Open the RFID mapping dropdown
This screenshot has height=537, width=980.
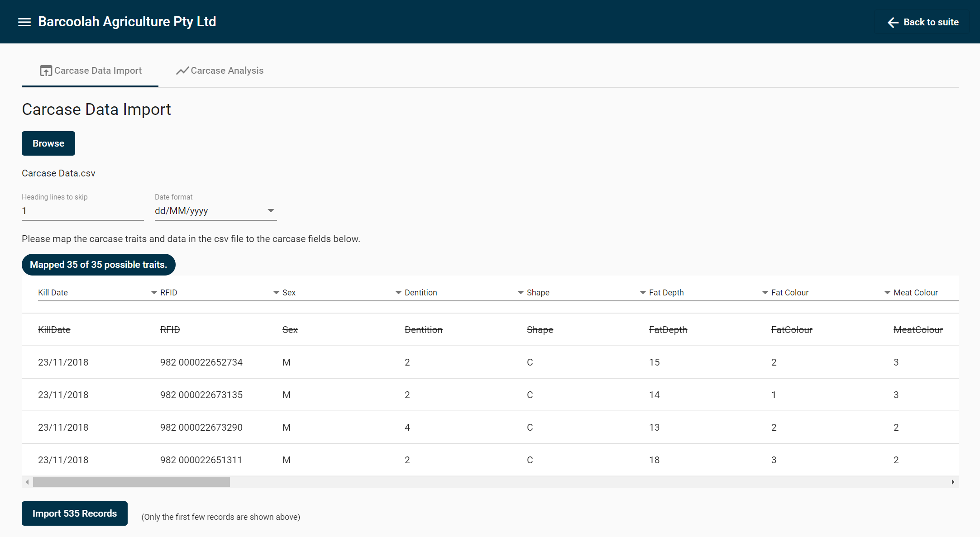220,293
